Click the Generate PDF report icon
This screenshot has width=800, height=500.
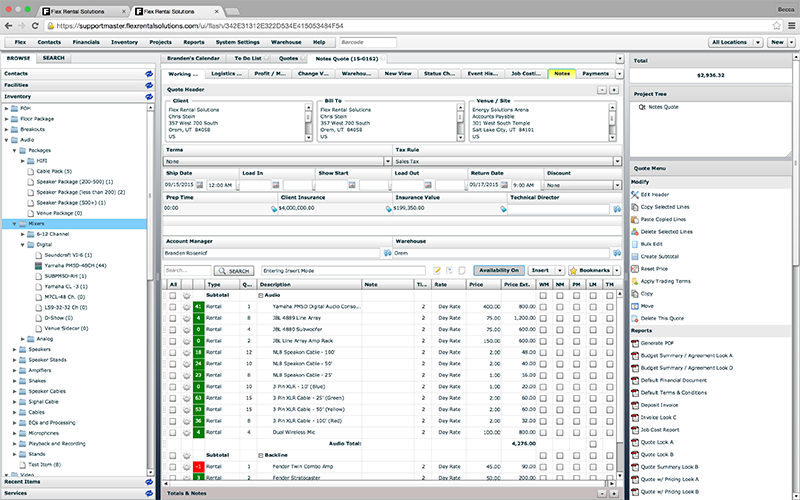[x=635, y=343]
